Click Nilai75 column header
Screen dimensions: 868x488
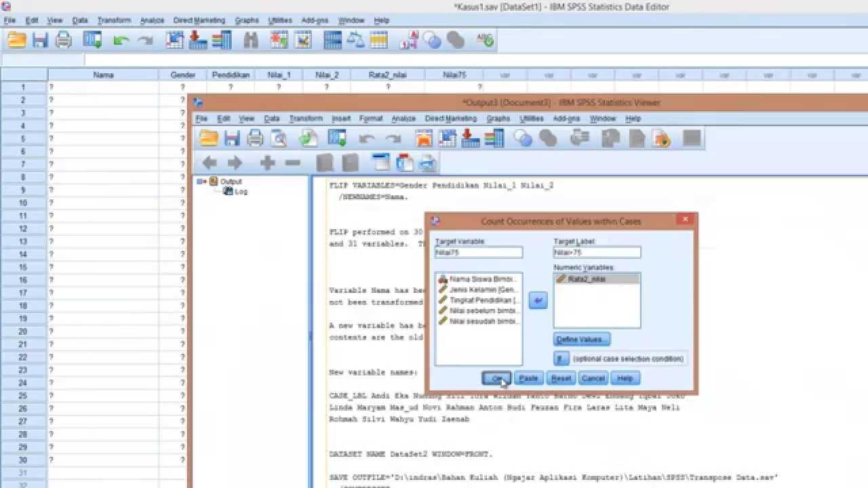click(x=454, y=75)
